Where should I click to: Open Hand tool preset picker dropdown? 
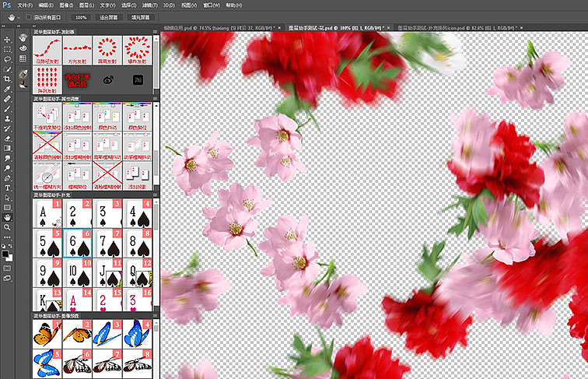click(x=19, y=18)
